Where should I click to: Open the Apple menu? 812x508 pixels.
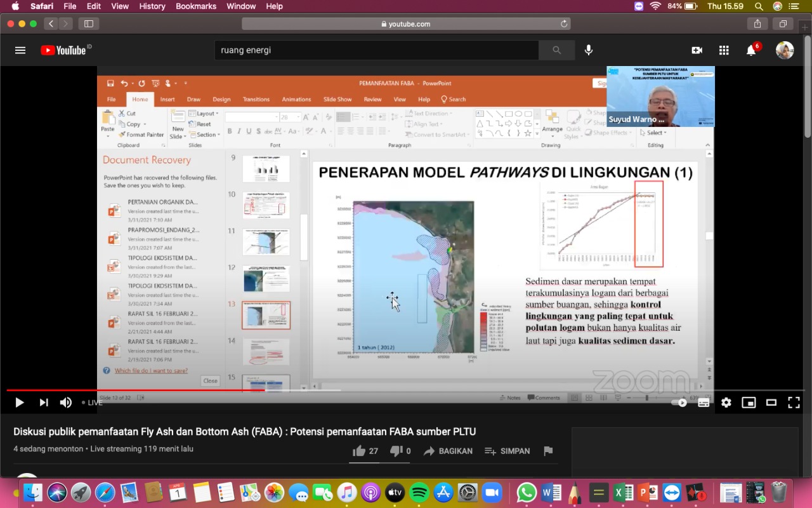(15, 6)
